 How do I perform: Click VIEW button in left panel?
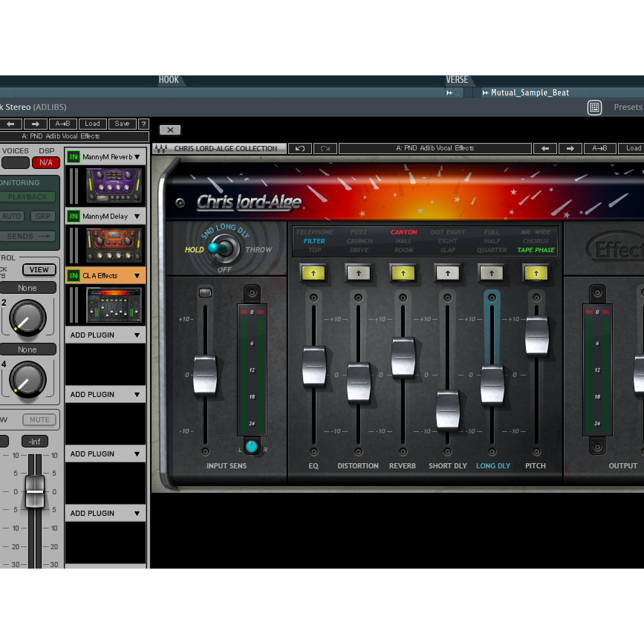[39, 270]
